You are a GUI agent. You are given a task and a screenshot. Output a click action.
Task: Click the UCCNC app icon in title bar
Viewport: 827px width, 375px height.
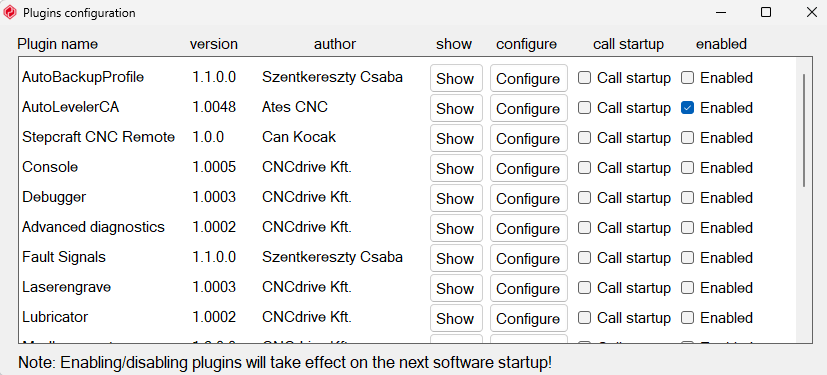coord(9,13)
